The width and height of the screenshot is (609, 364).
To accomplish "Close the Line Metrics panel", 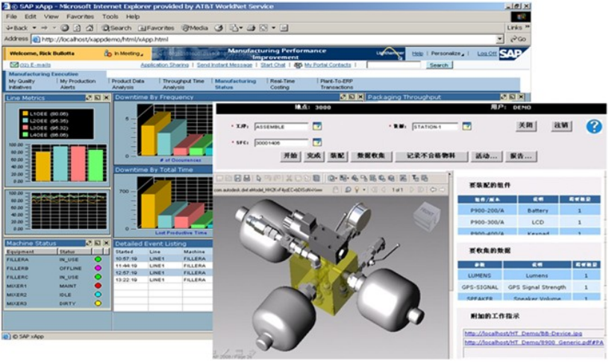I will tap(106, 98).
